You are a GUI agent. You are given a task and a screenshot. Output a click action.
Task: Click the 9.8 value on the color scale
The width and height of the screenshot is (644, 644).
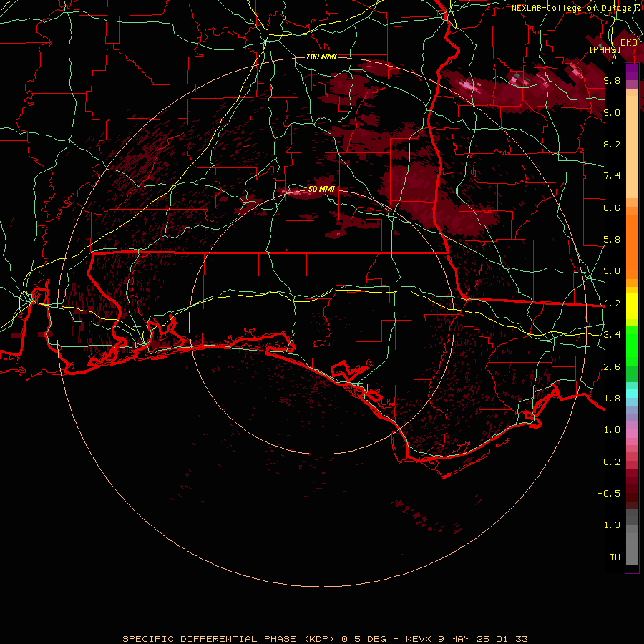coord(612,80)
